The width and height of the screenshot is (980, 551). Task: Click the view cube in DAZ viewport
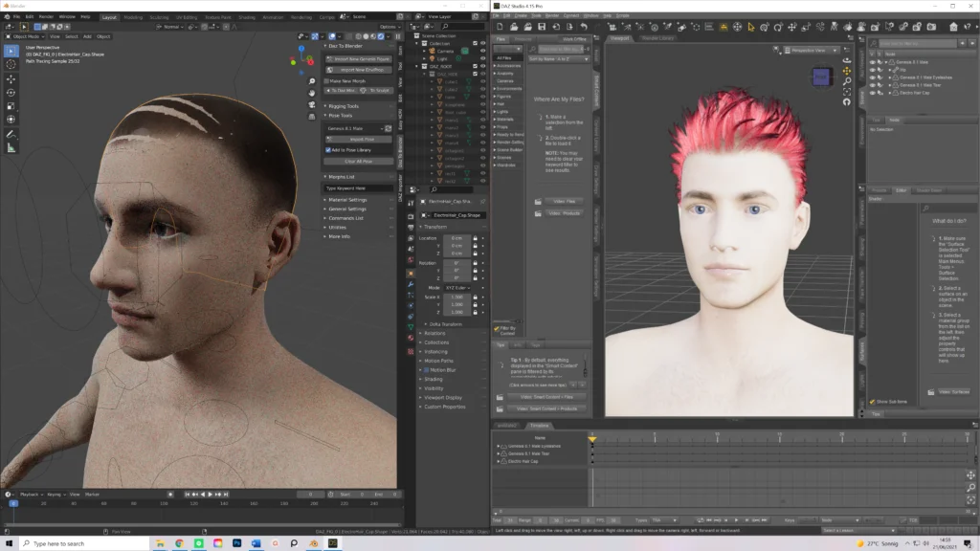tap(820, 77)
